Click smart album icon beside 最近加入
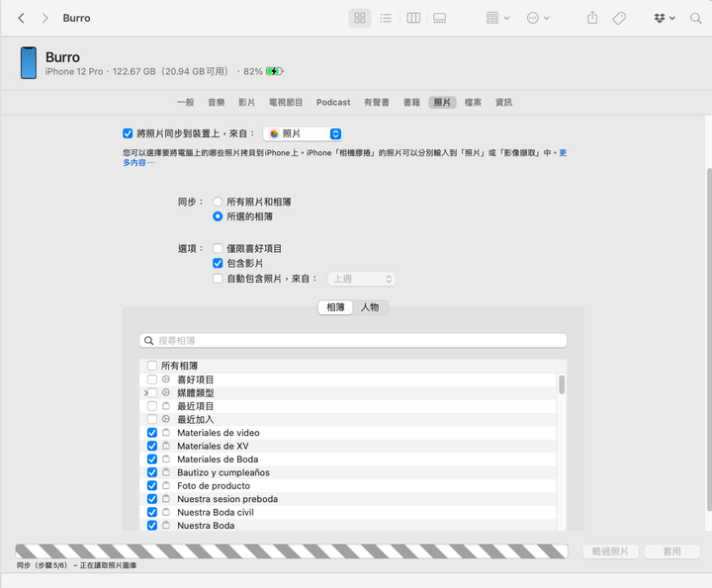 166,419
